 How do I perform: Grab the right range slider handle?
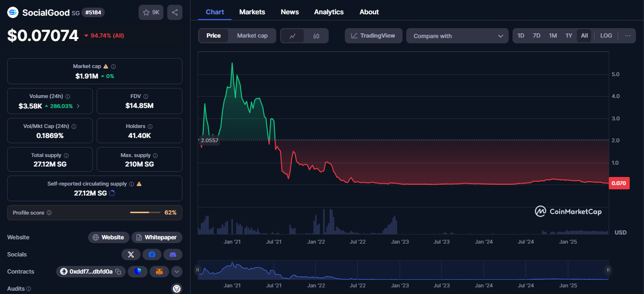click(x=608, y=270)
